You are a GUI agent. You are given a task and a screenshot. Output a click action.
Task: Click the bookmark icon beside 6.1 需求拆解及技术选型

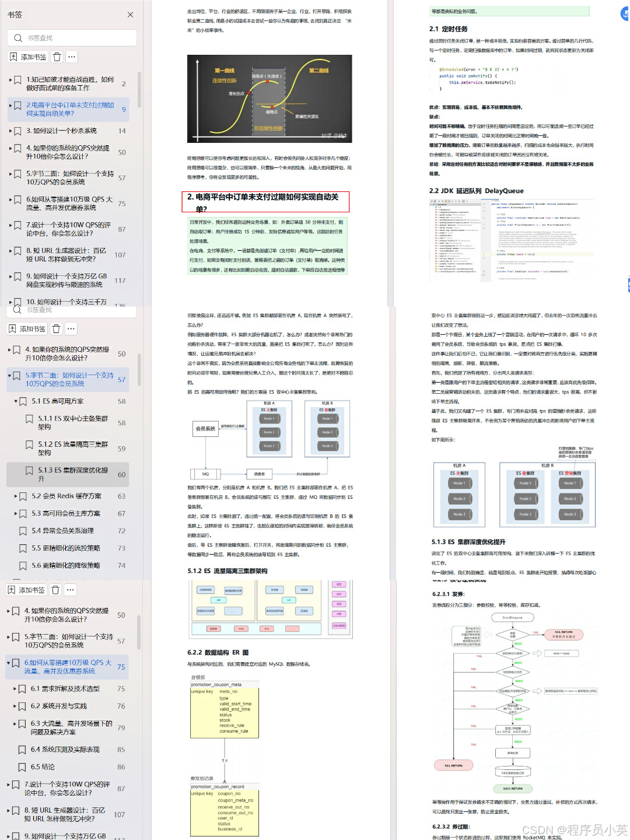pos(23,689)
